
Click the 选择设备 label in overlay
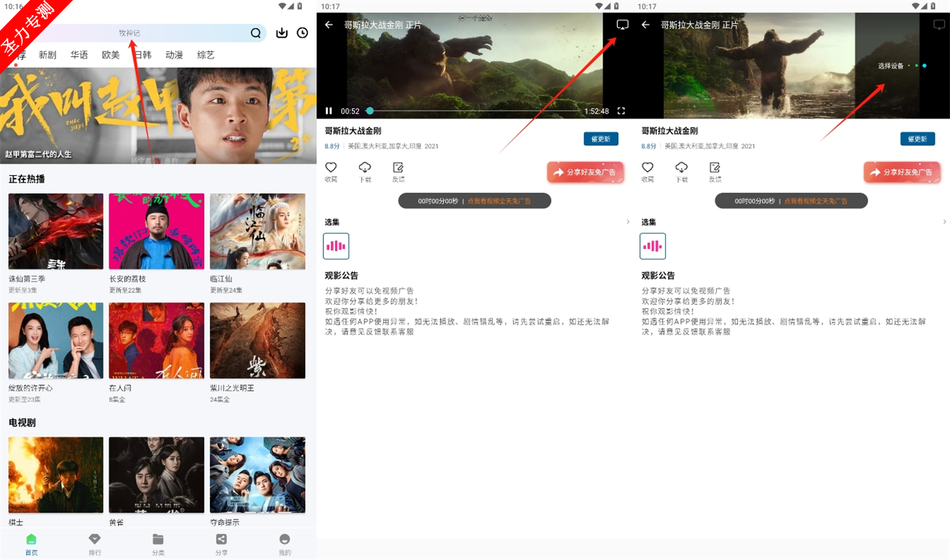[x=891, y=66]
